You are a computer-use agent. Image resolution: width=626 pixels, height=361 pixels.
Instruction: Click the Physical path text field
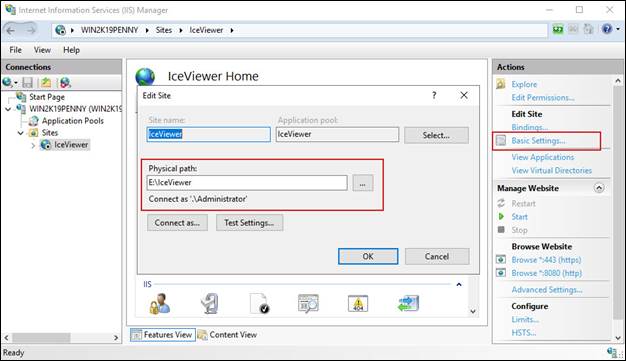coord(247,183)
